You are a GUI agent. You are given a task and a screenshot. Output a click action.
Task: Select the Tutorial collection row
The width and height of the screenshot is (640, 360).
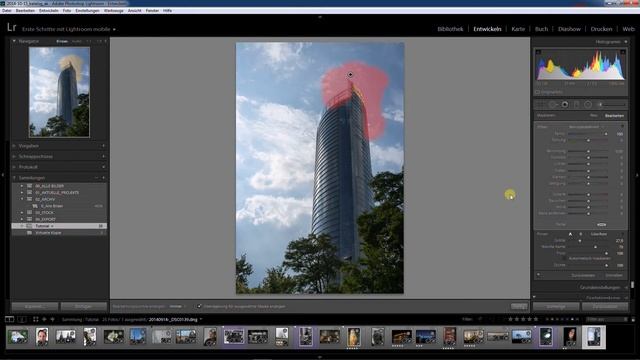coord(60,226)
